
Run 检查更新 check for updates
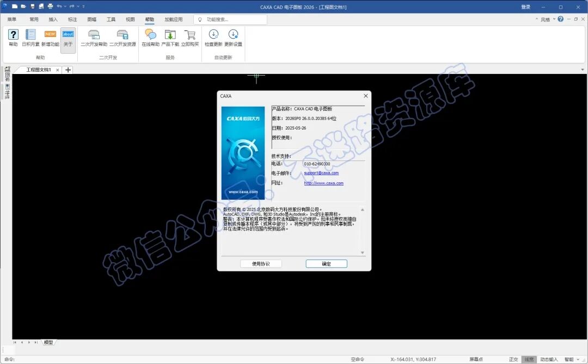click(214, 38)
